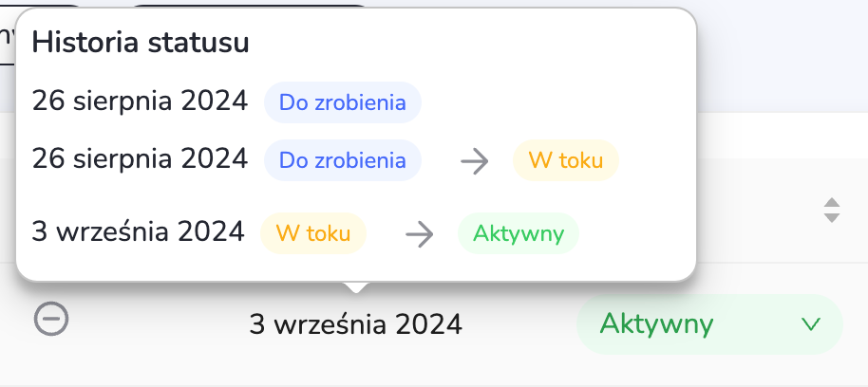Click the partially hidden field at the top left
This screenshot has width=868, height=387.
pyautogui.click(x=8, y=40)
